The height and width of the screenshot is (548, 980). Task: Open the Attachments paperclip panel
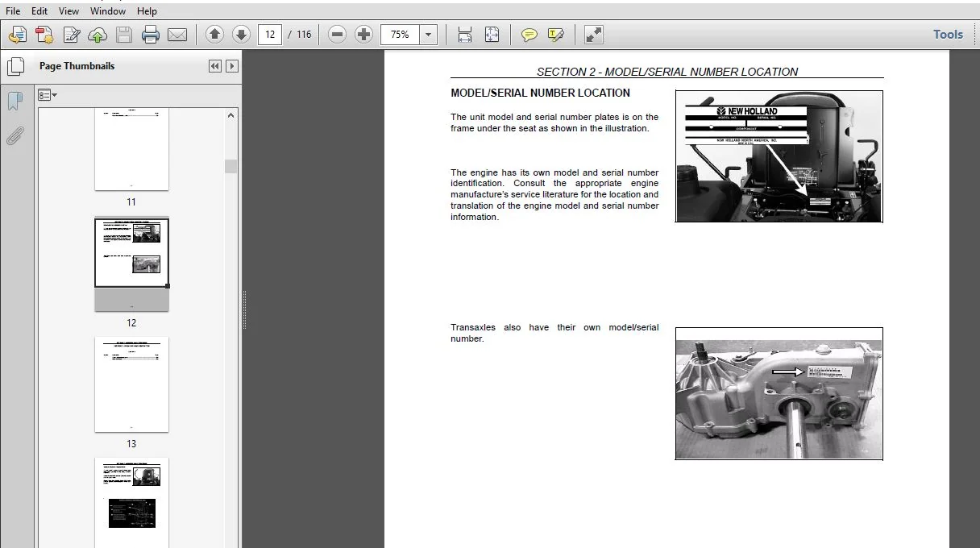(15, 135)
